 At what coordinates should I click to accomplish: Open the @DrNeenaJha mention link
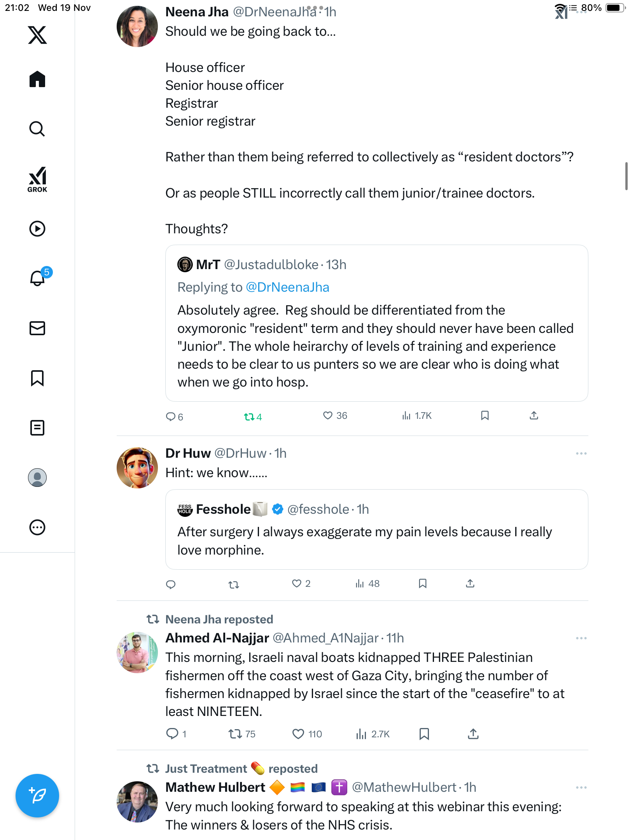coord(287,287)
